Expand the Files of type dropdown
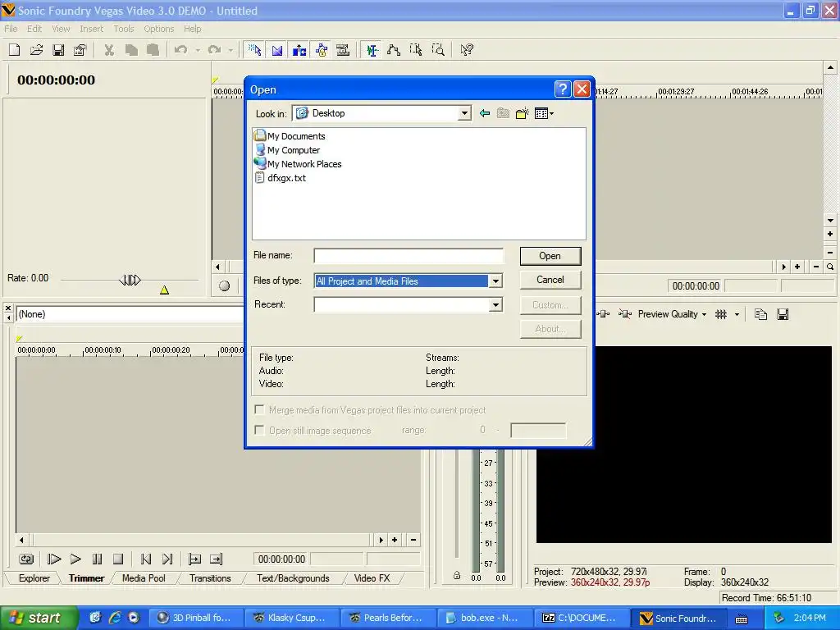 point(495,281)
